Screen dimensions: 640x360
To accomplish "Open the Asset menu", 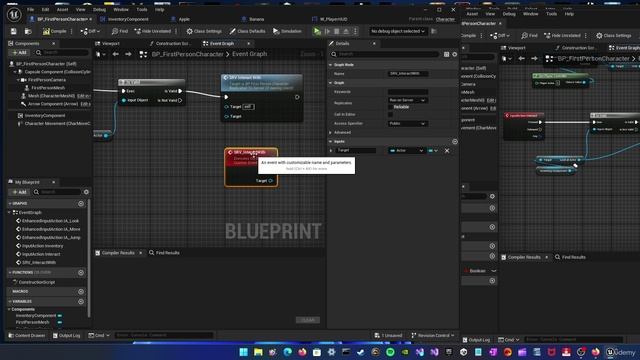I will pos(62,9).
